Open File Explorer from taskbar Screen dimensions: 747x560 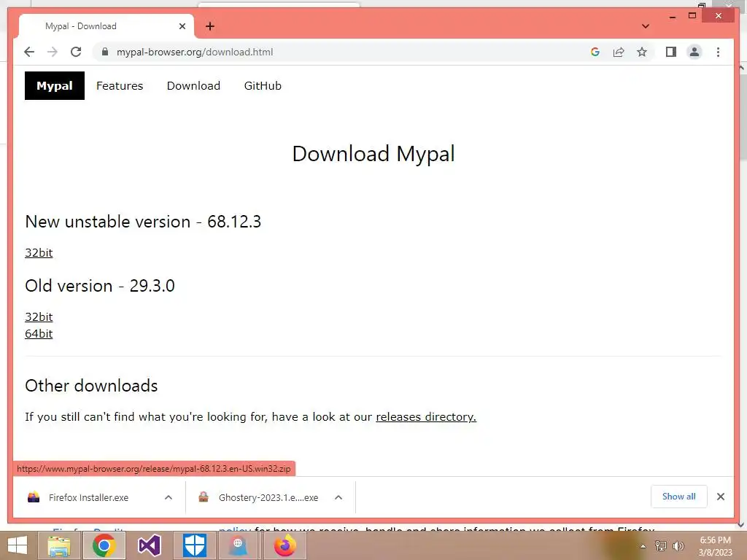pyautogui.click(x=59, y=545)
